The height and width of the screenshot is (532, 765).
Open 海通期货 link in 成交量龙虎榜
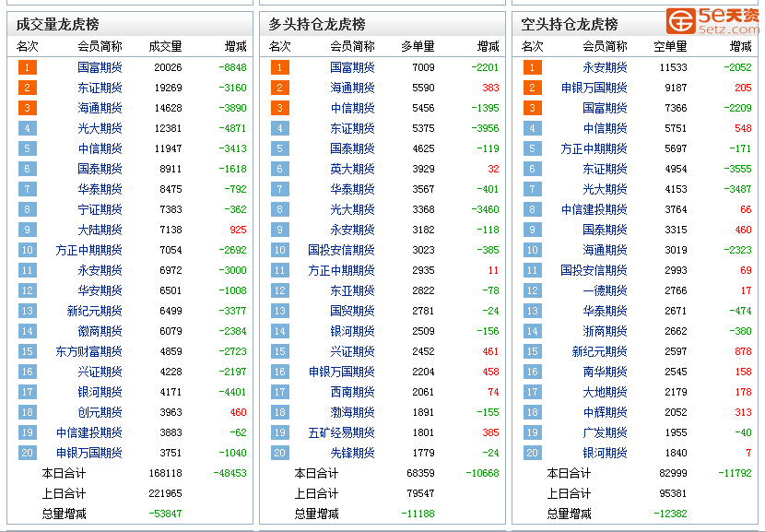tap(100, 108)
